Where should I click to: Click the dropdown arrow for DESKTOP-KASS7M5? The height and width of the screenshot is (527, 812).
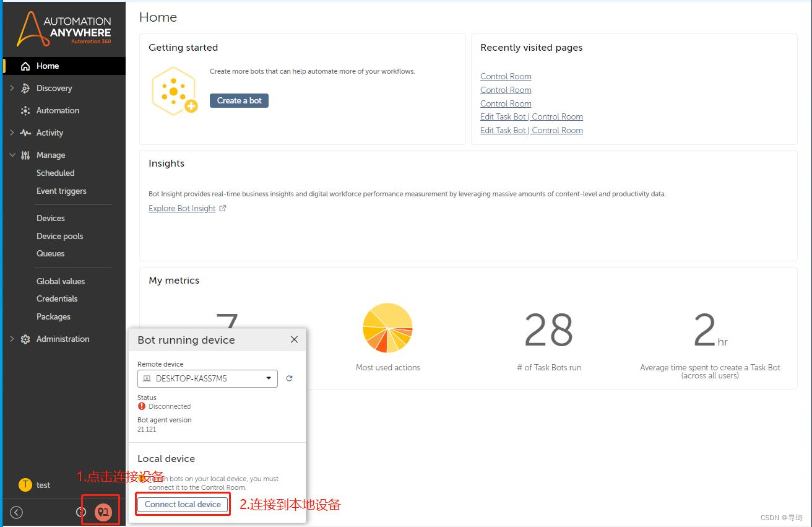(269, 378)
